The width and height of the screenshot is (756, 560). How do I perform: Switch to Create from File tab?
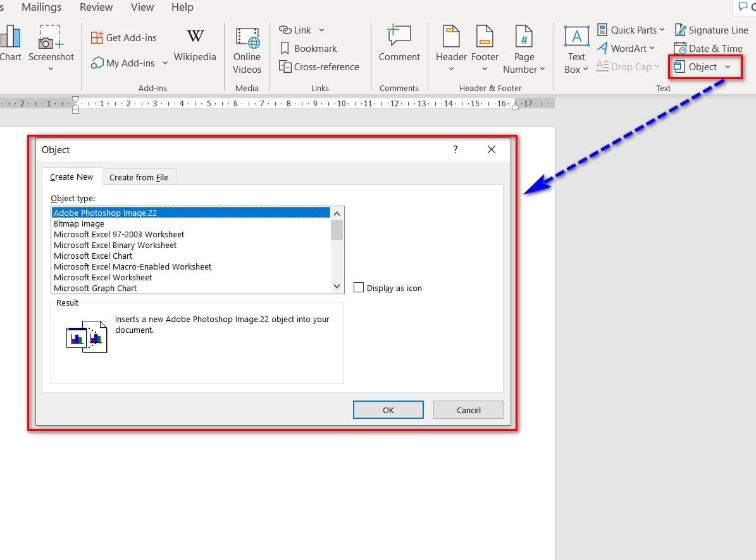(x=139, y=177)
